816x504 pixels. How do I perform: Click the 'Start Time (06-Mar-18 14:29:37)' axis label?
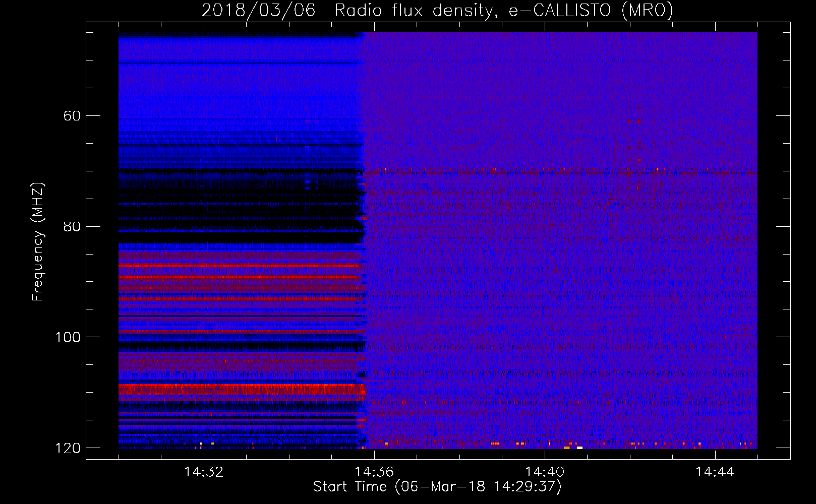coord(437,487)
